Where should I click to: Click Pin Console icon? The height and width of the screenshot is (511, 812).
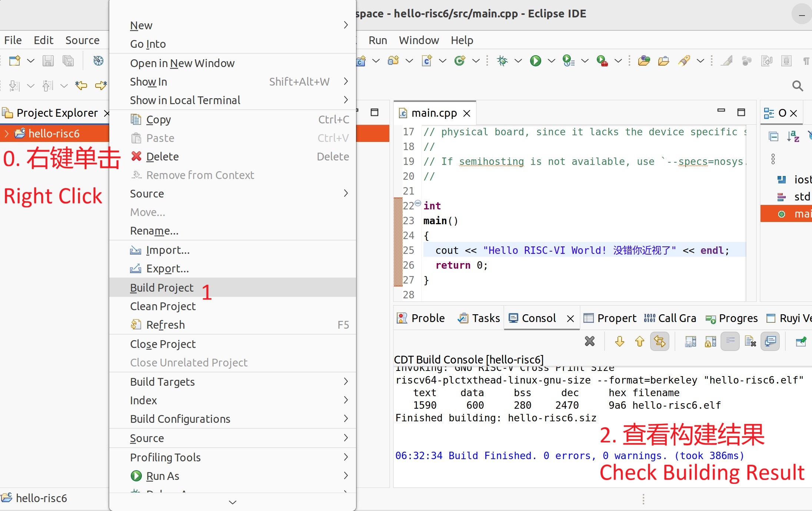tap(801, 341)
